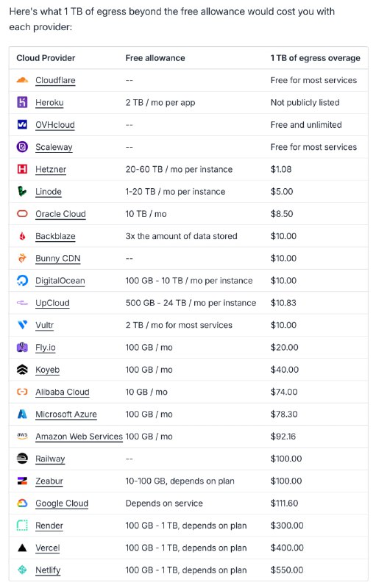The image size is (376, 588).
Task: Open the Amazon Web Services link
Action: 79,437
